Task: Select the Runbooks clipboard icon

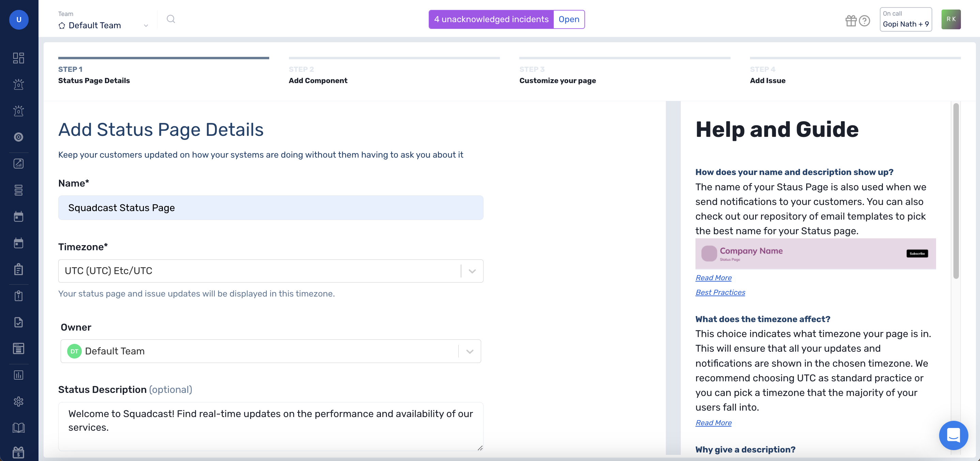Action: click(x=19, y=269)
